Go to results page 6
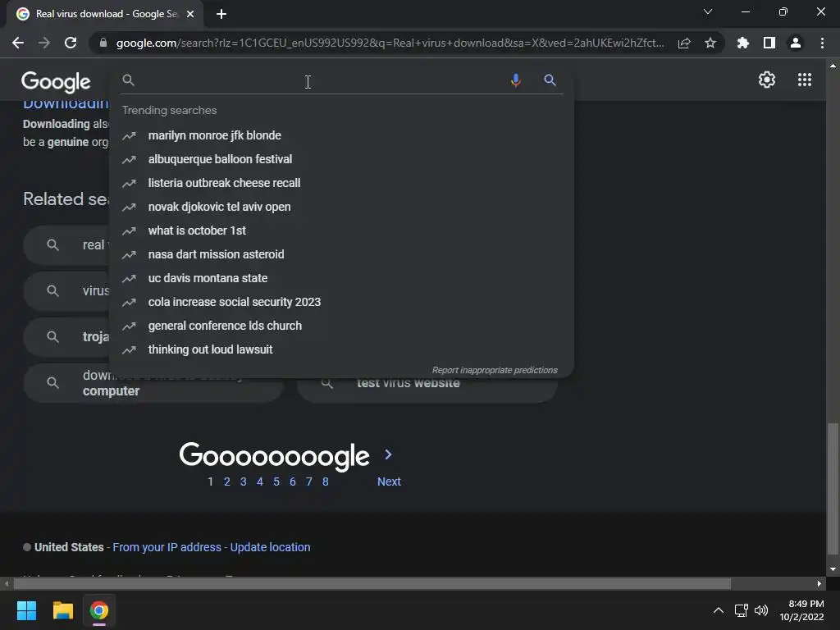Image resolution: width=840 pixels, height=630 pixels. click(293, 482)
